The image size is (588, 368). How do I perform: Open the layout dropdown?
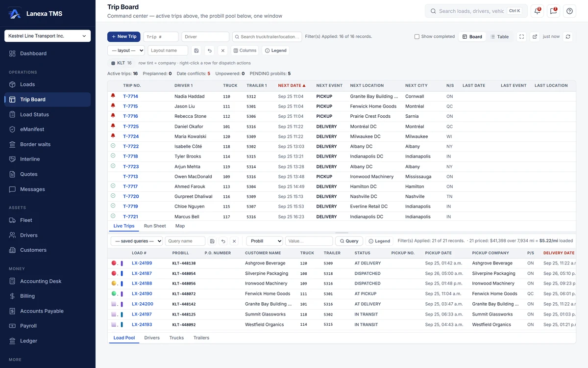point(126,51)
